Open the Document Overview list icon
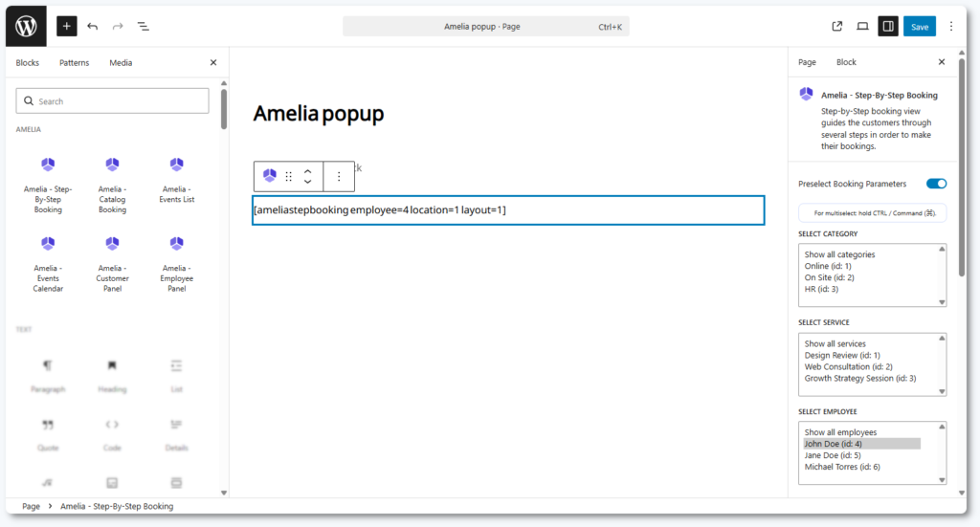 [143, 27]
